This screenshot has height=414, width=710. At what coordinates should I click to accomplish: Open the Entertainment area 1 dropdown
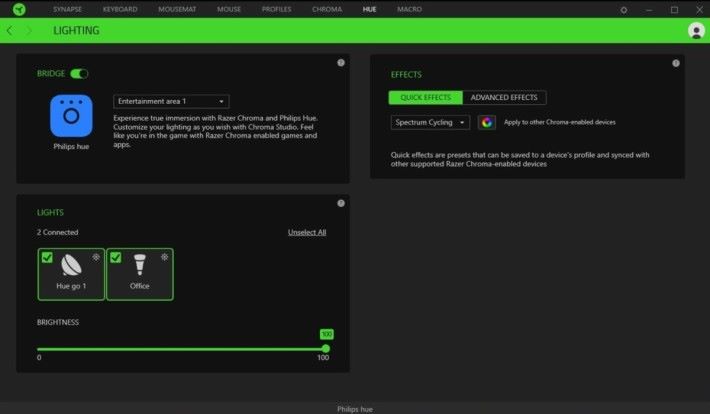tap(171, 101)
